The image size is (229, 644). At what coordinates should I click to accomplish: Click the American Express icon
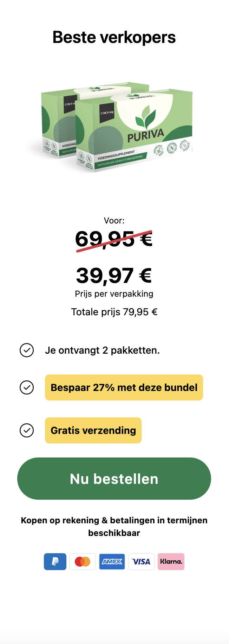[x=112, y=561]
